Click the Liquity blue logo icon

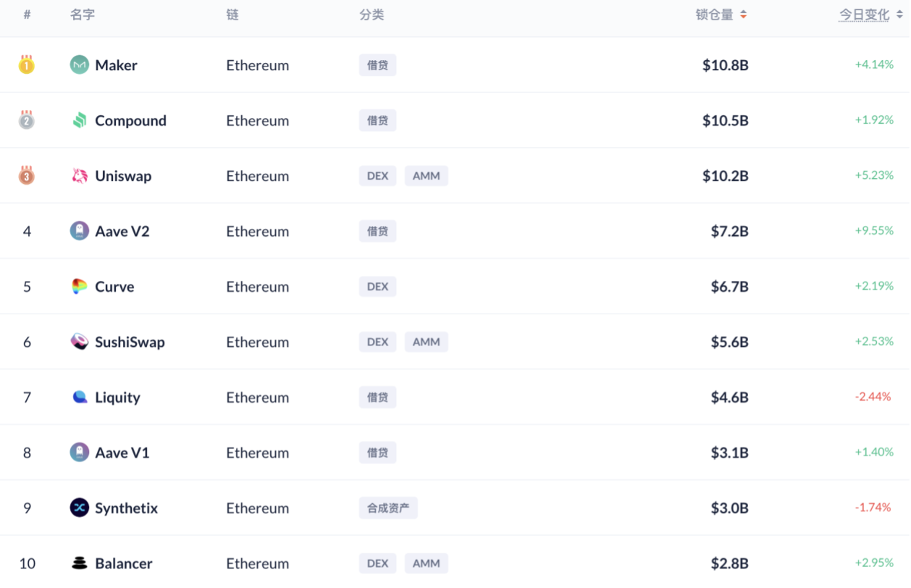79,398
